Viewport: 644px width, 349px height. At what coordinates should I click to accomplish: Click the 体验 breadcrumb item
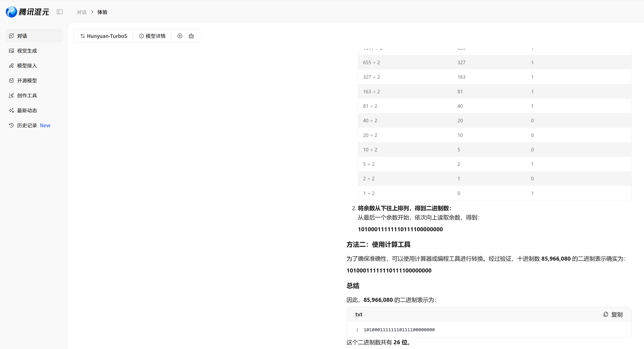pos(102,12)
